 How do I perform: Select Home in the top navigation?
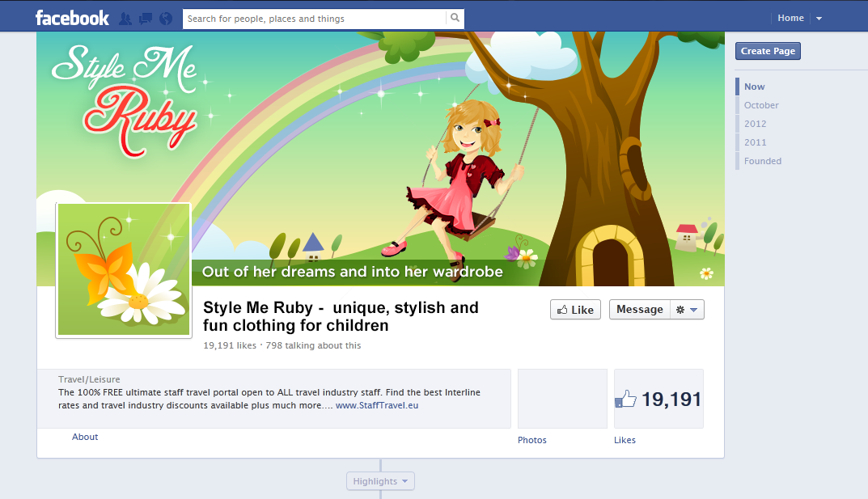[x=790, y=17]
